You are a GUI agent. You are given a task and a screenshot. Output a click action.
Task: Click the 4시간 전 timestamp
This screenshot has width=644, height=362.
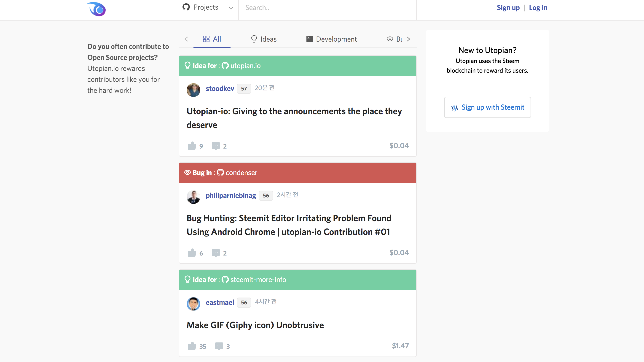[266, 302]
